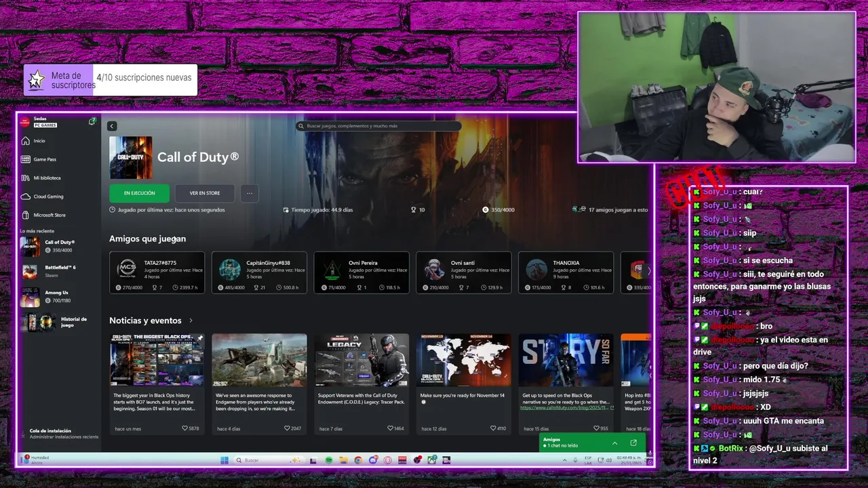Click the volume icon in system tray
Image resolution: width=868 pixels, height=488 pixels.
tap(609, 460)
